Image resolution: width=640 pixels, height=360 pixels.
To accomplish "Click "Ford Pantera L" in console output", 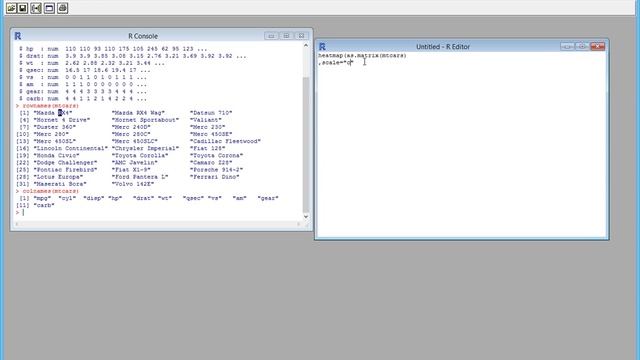I will click(x=140, y=177).
